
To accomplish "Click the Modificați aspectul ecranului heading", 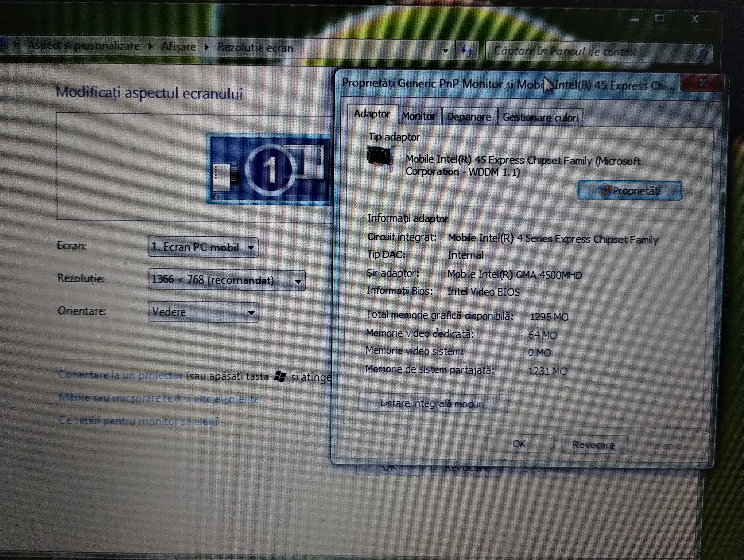I will coord(149,93).
